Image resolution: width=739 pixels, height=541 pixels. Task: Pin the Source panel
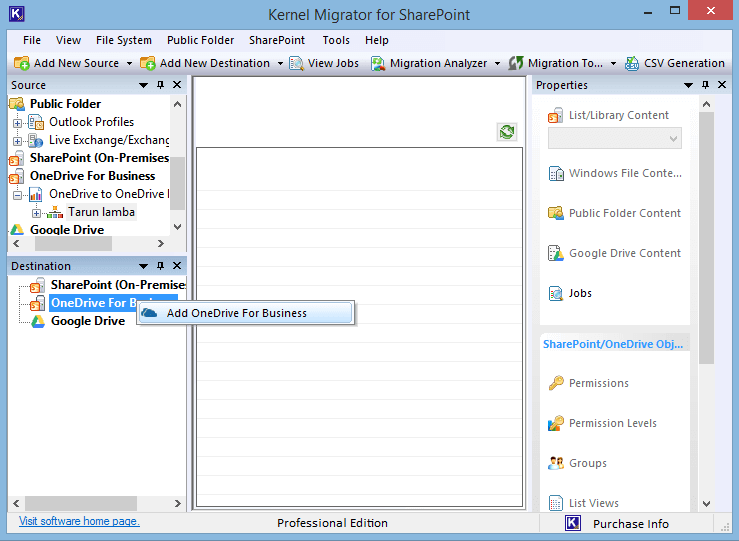coord(160,85)
